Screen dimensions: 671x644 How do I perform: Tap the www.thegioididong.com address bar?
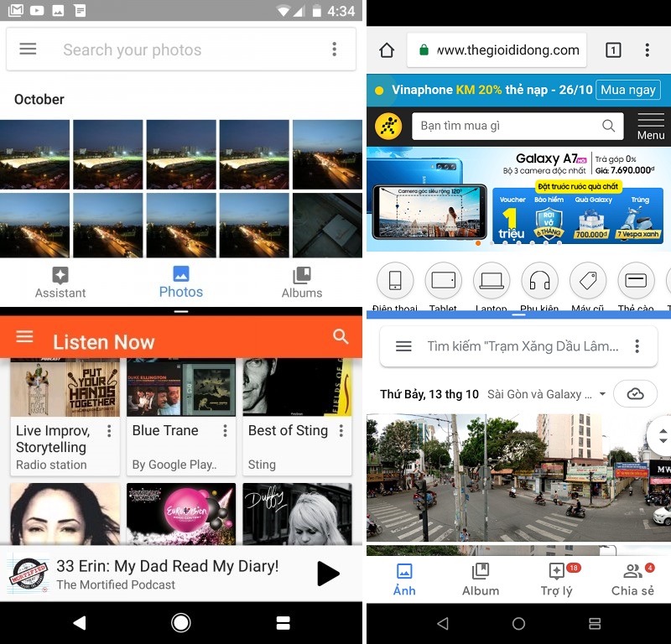[497, 50]
